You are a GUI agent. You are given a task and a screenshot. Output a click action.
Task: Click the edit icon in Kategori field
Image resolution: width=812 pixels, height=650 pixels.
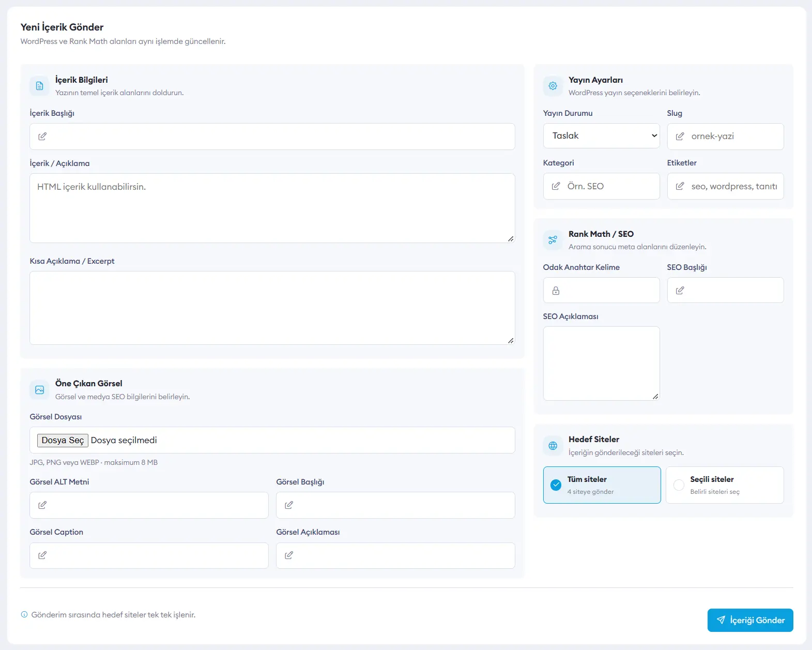click(556, 186)
